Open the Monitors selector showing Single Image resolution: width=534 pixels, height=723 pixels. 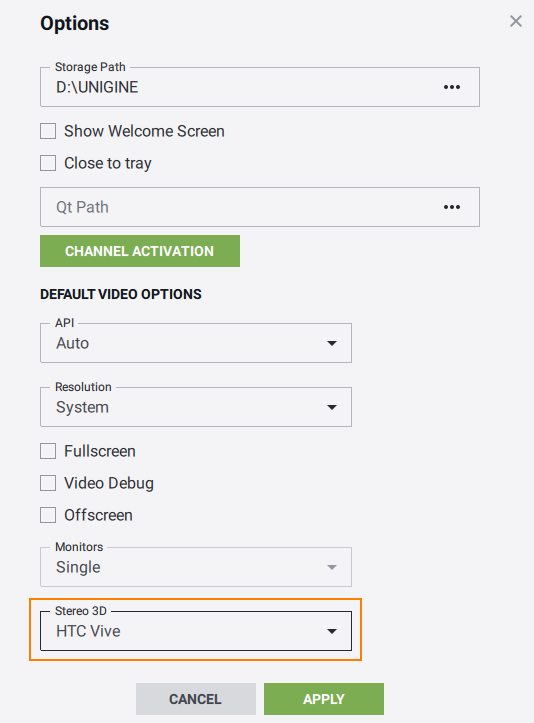(x=196, y=567)
